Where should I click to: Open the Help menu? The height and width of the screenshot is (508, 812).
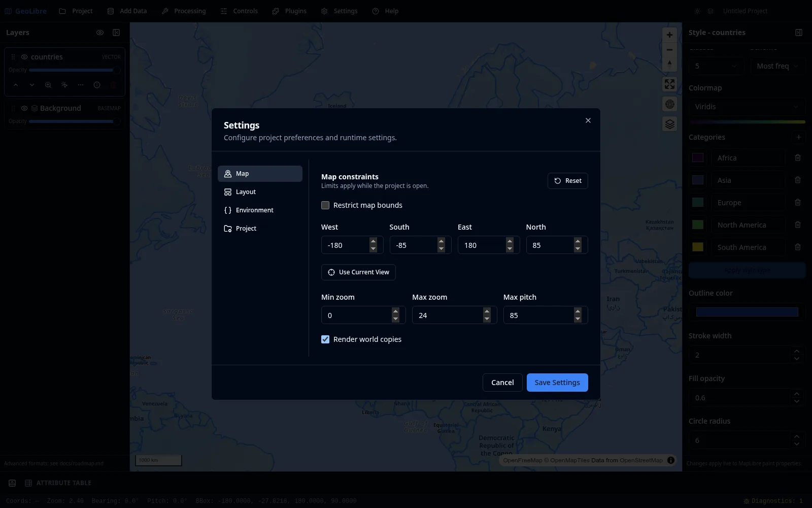pos(385,11)
